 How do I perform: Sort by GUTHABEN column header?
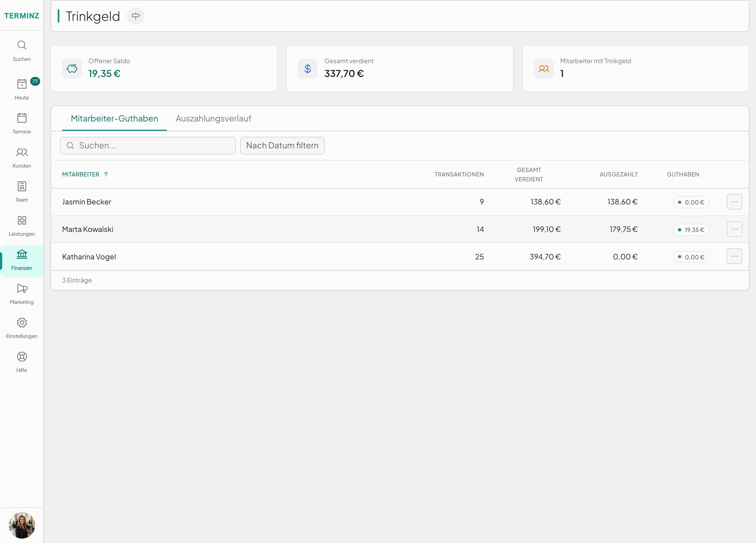(683, 174)
